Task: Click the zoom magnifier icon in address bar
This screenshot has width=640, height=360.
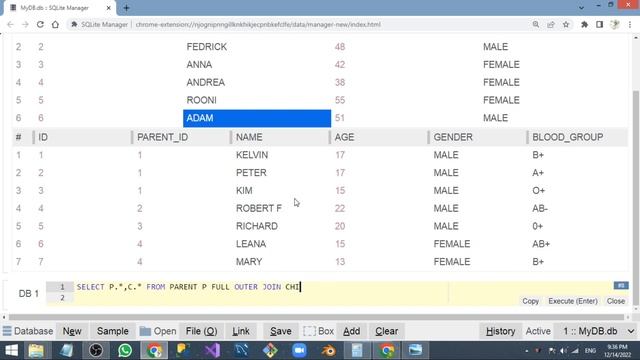Action: [536, 24]
